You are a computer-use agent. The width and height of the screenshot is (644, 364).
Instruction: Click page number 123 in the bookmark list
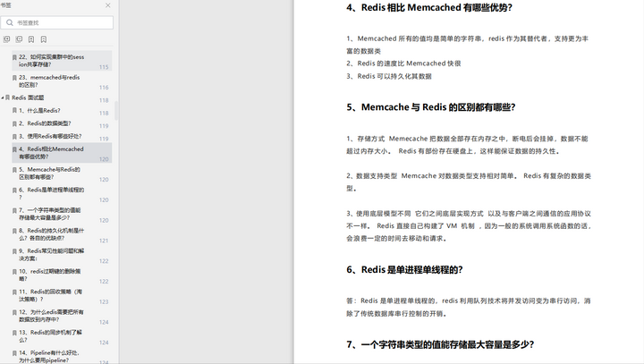104,302
